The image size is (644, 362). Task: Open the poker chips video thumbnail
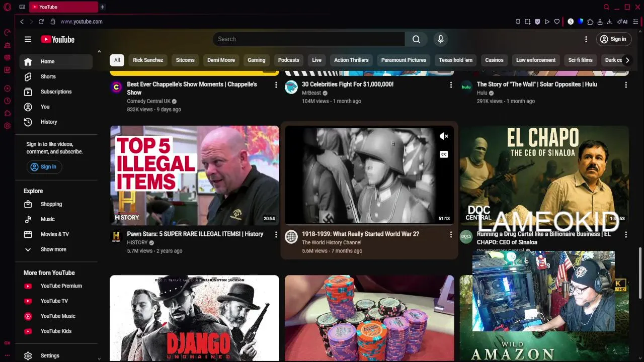[369, 318]
